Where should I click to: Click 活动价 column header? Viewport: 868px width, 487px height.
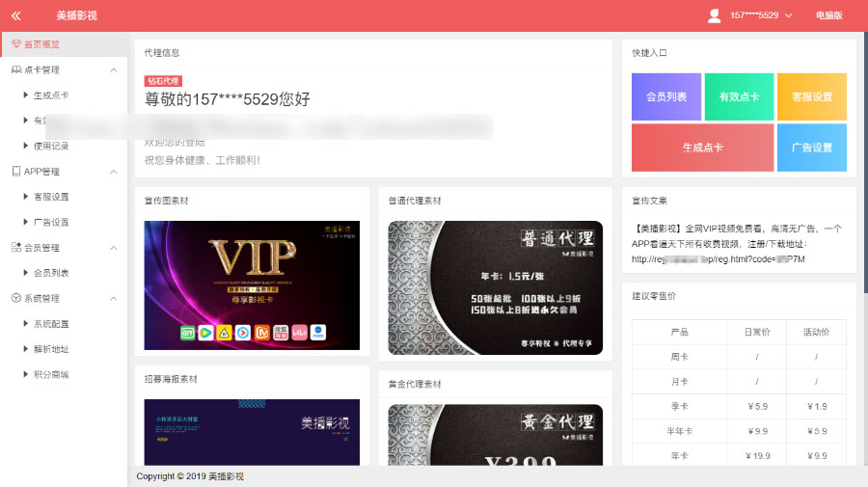pos(817,332)
